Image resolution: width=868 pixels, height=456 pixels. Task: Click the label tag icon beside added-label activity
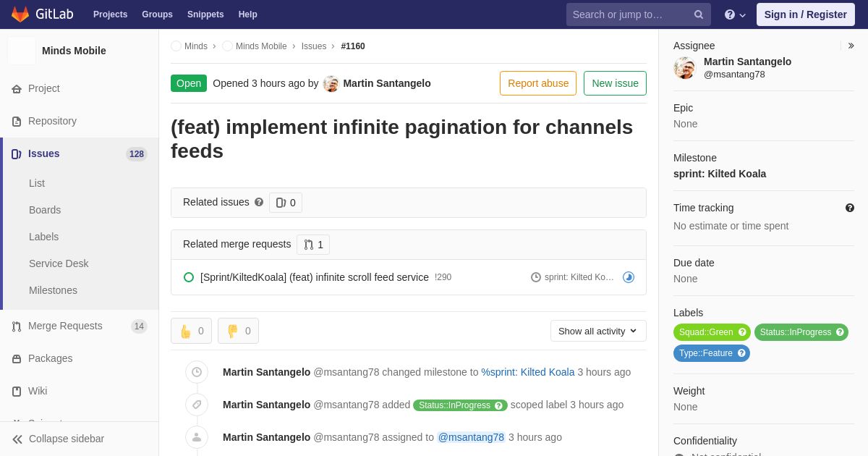click(x=197, y=405)
